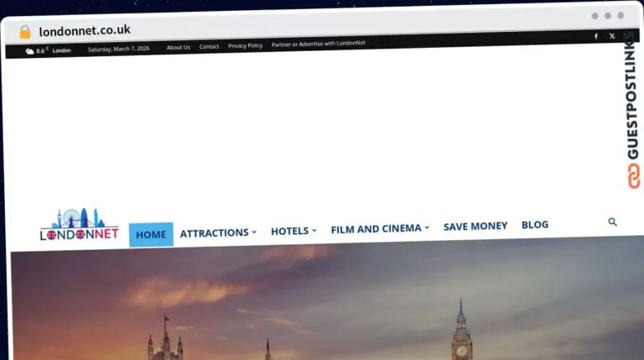Open the search magnifier icon

pyautogui.click(x=612, y=222)
